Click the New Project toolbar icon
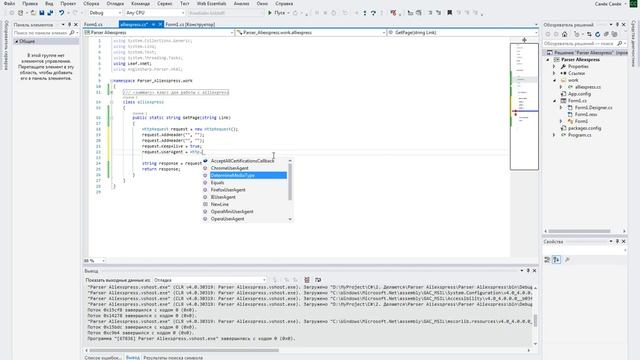The width and height of the screenshot is (640, 360). pos(20,13)
